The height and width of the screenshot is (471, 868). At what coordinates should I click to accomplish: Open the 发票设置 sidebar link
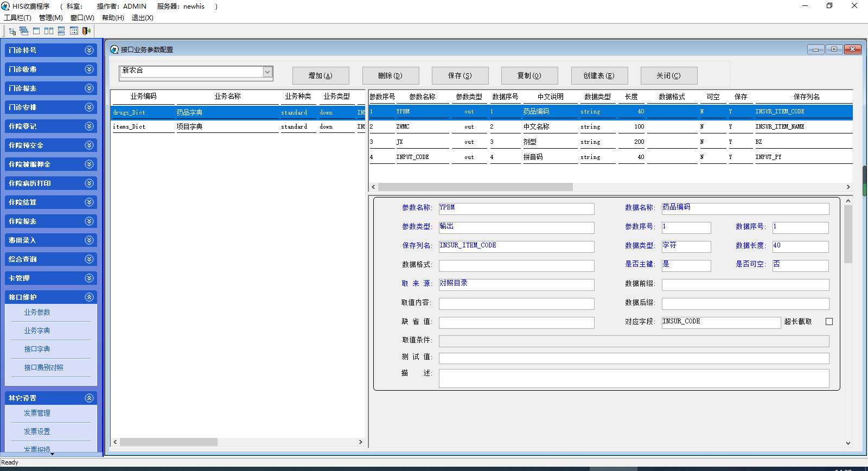[x=37, y=431]
